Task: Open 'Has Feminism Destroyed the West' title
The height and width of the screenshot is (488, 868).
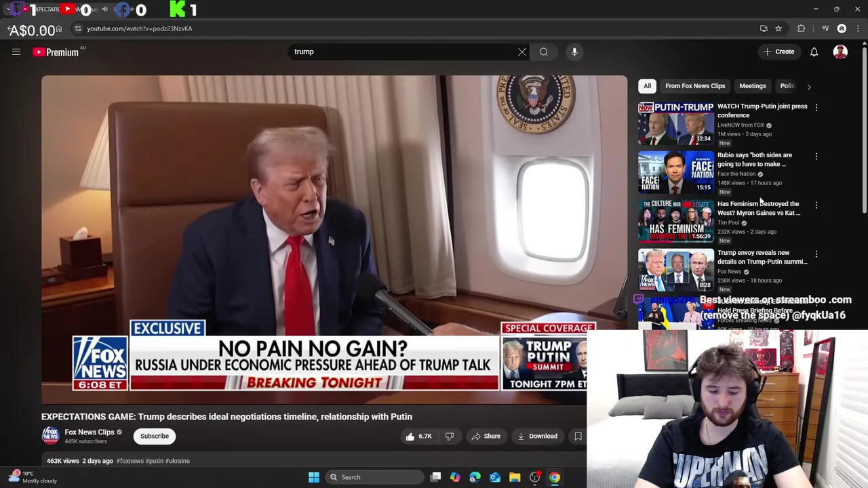Action: pos(759,208)
